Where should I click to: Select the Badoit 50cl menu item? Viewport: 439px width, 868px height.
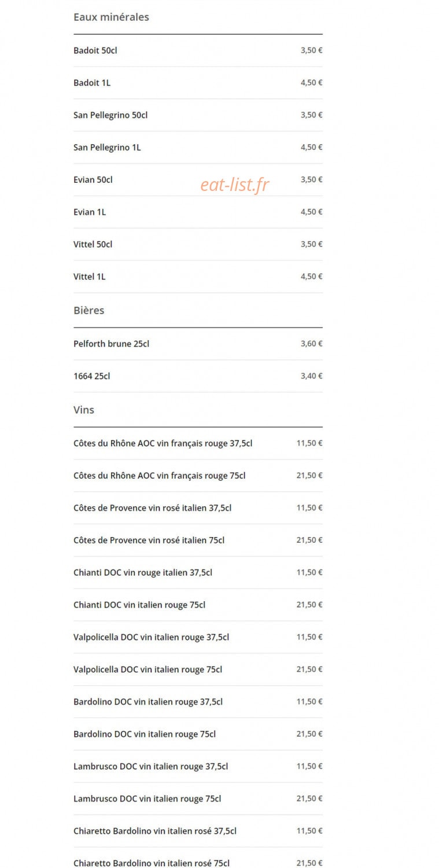pos(198,50)
